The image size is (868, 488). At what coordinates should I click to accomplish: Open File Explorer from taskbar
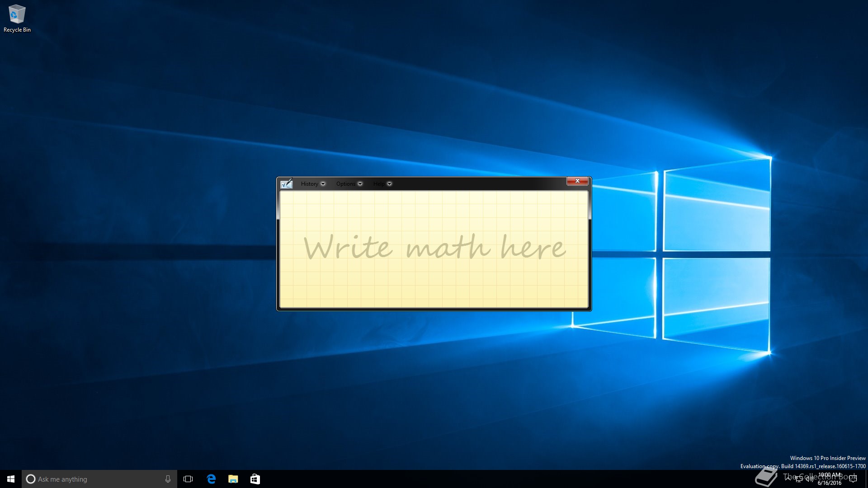pyautogui.click(x=233, y=479)
